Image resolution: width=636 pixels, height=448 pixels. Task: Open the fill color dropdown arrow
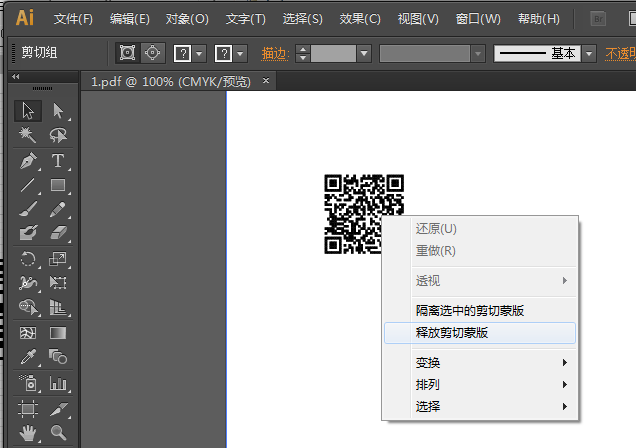pos(199,53)
